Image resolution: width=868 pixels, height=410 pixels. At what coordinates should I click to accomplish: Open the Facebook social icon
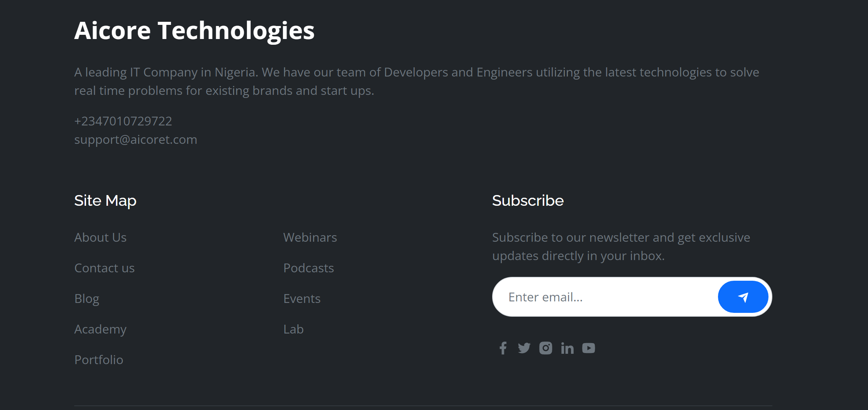503,348
